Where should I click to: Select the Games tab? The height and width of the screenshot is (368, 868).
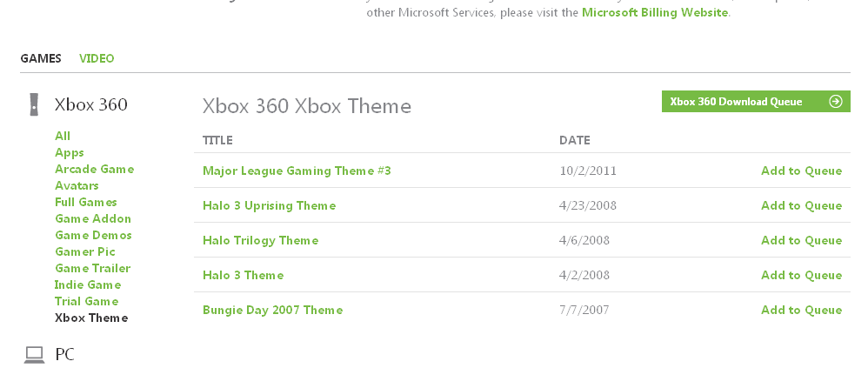click(x=41, y=58)
